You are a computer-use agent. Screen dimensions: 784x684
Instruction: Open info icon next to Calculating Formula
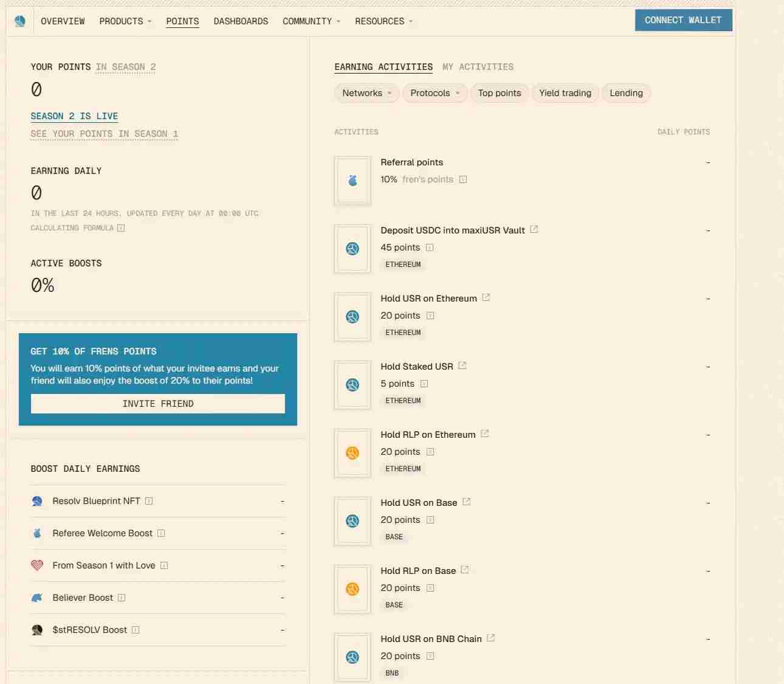pos(121,228)
